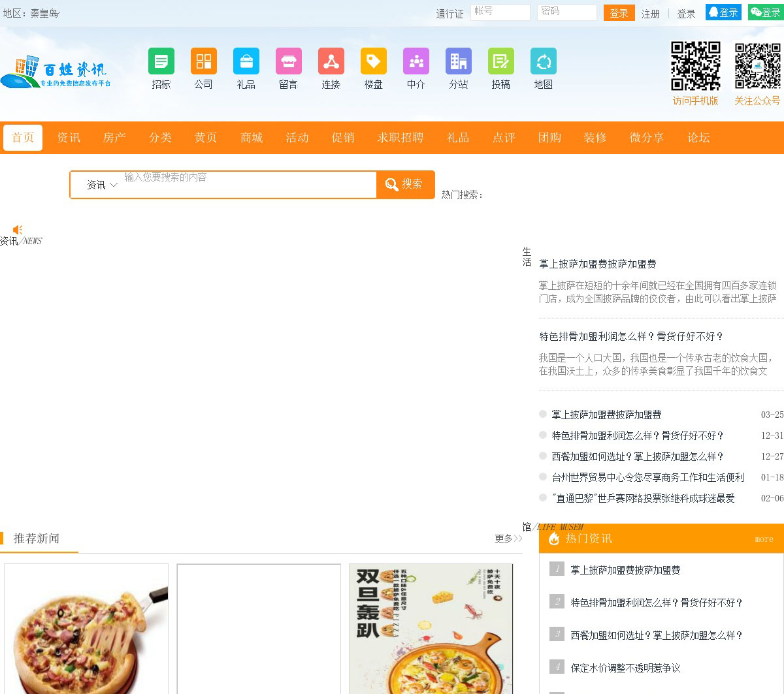Click the 访问手机版 QR code
This screenshot has height=694, width=784.
[696, 66]
